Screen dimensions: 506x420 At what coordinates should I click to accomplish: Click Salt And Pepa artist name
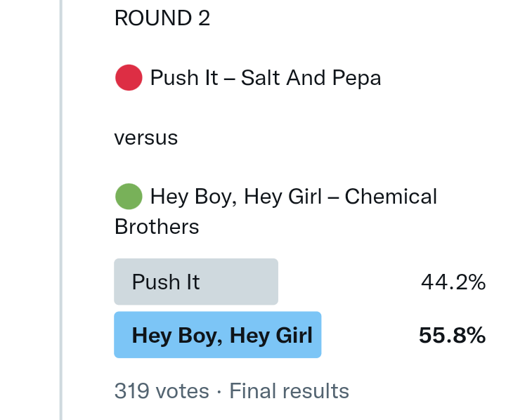(x=311, y=77)
